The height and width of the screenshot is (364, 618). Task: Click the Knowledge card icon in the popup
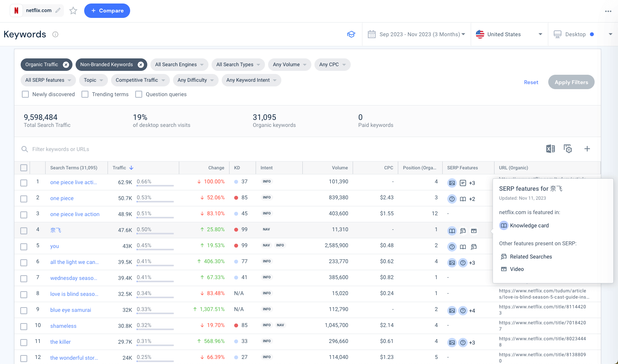click(x=504, y=225)
